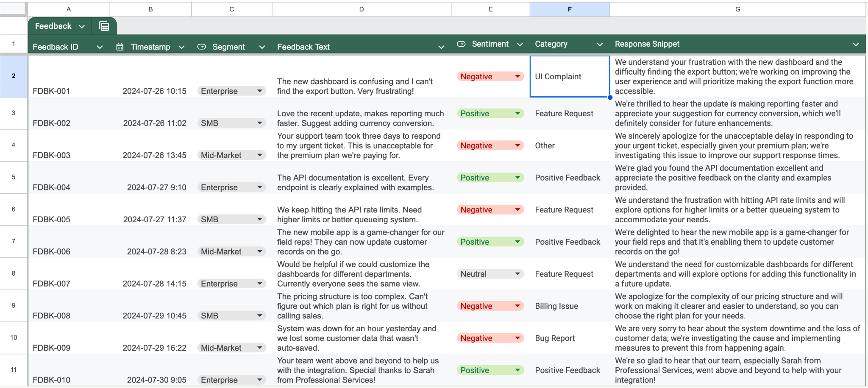868x388 pixels.
Task: Expand Feedback ID column filter arrow
Action: 100,47
